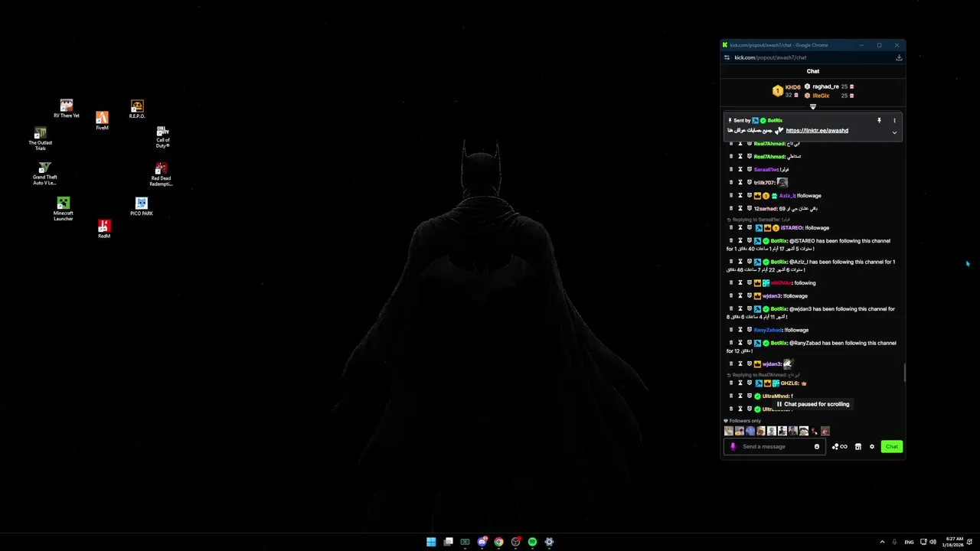Viewport: 980px width, 551px height.
Task: Select Grand Theft Auto V desktop icon
Action: tap(44, 174)
